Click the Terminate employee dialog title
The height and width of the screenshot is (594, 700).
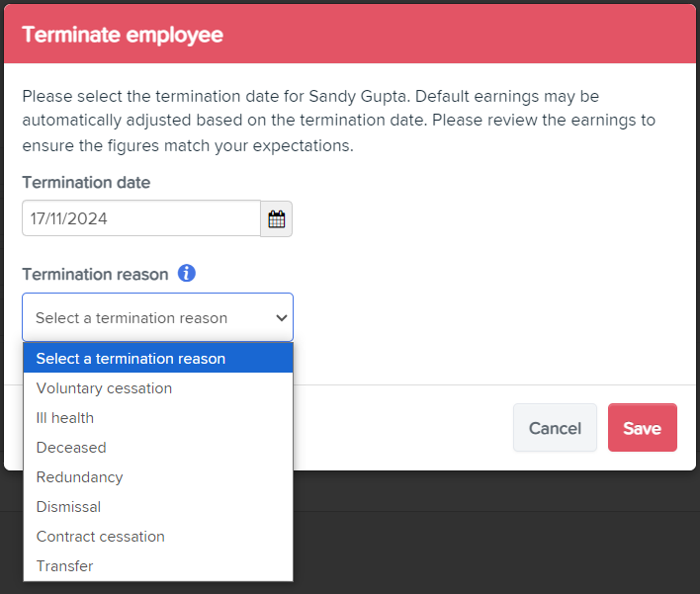[x=123, y=35]
